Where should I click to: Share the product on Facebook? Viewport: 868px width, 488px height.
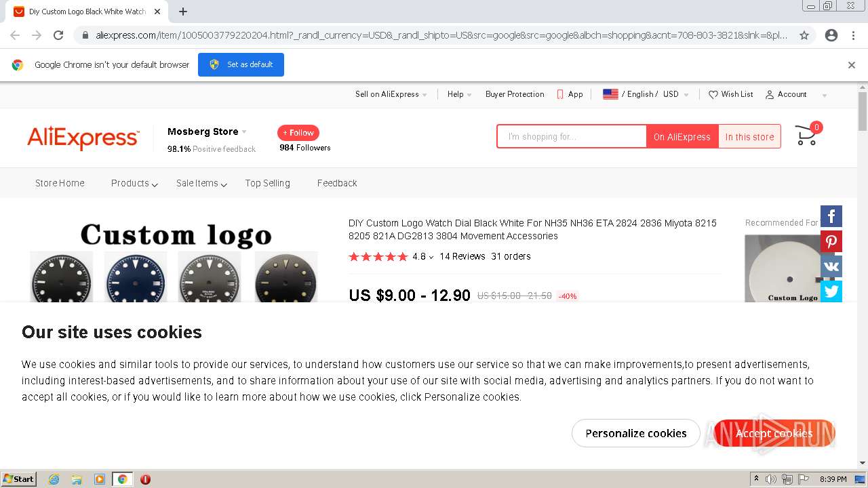coord(831,216)
